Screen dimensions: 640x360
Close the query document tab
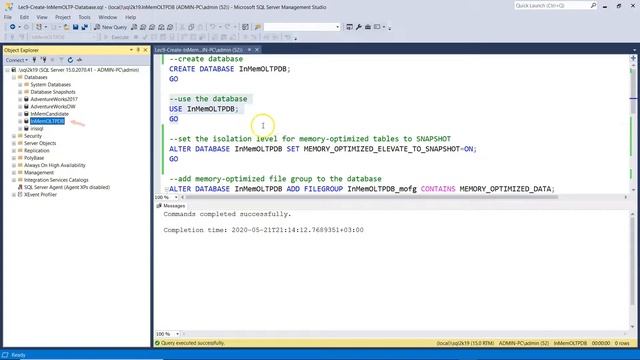257,50
